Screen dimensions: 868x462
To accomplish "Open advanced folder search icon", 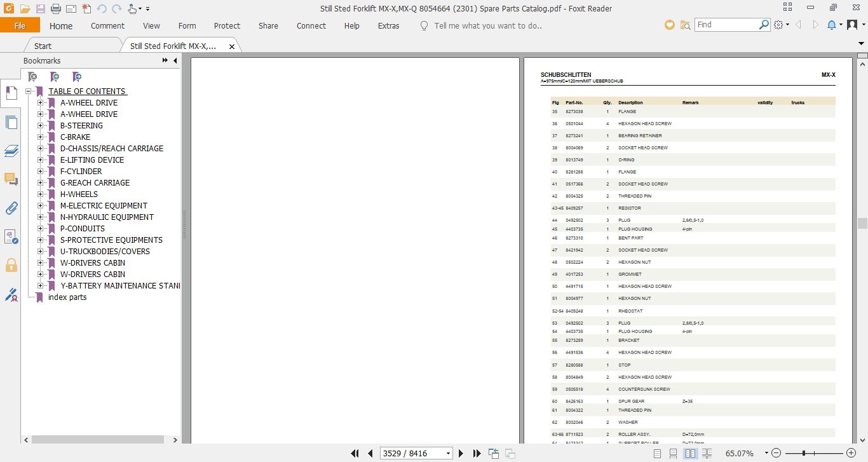I will [x=685, y=25].
